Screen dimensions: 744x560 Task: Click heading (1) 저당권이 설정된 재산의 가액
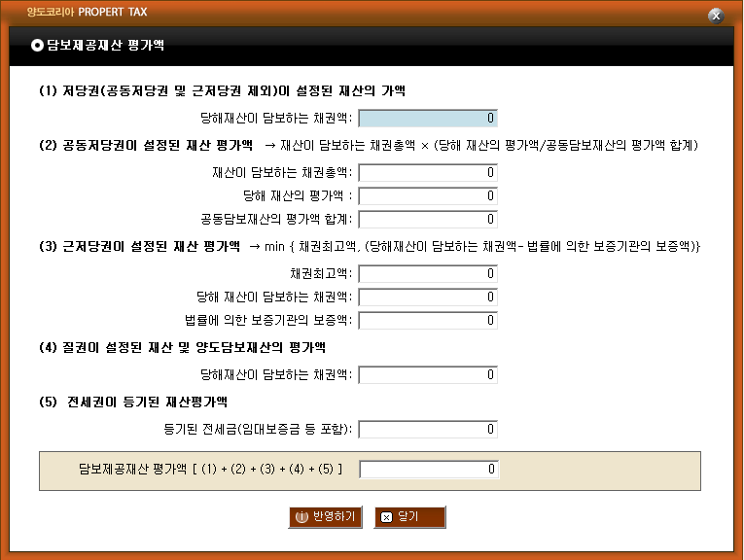(x=222, y=90)
